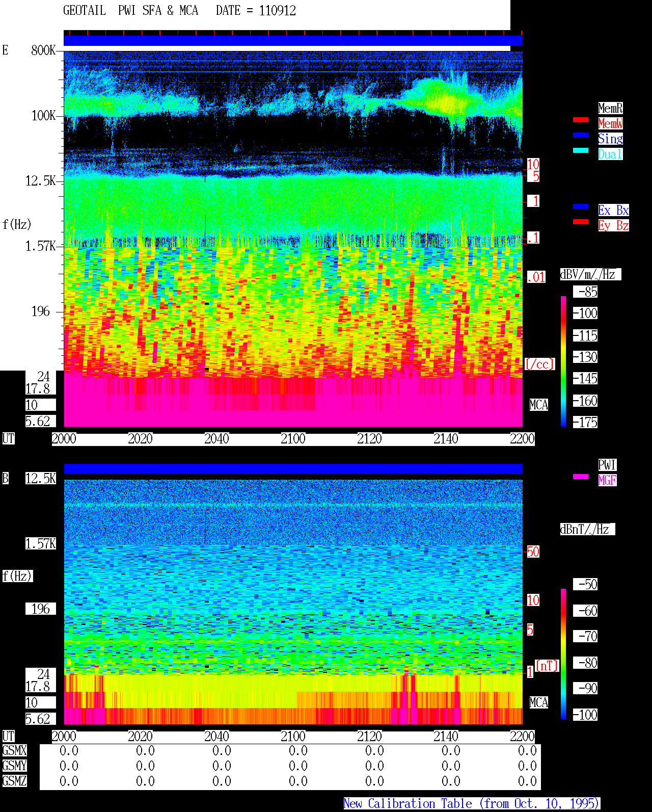This screenshot has width=652, height=812.
Task: Click the [nT] magnetic field axis label
Action: 547,666
